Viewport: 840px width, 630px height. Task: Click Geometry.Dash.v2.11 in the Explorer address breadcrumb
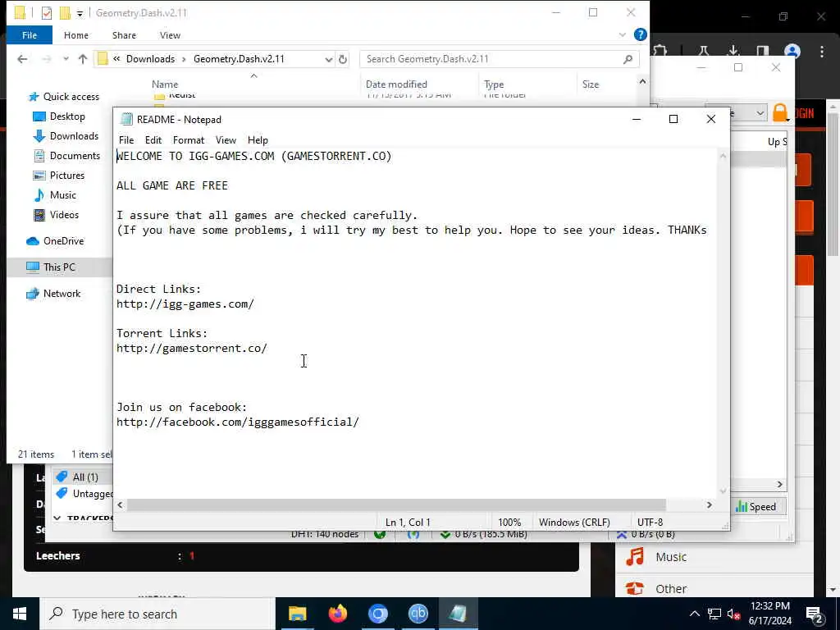tap(239, 59)
